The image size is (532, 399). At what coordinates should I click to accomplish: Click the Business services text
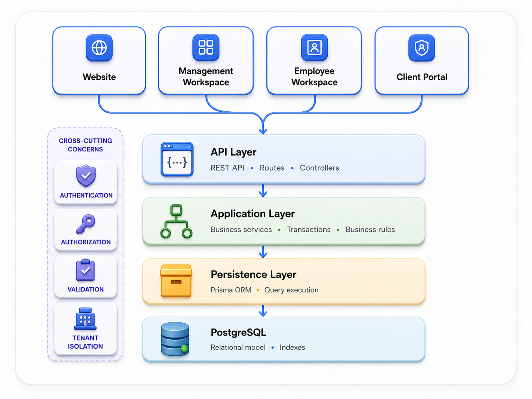click(x=241, y=230)
